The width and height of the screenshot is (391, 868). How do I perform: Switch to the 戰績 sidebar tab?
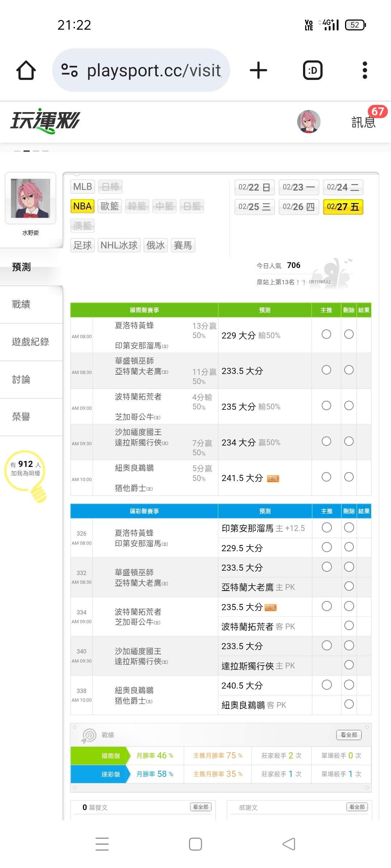21,304
